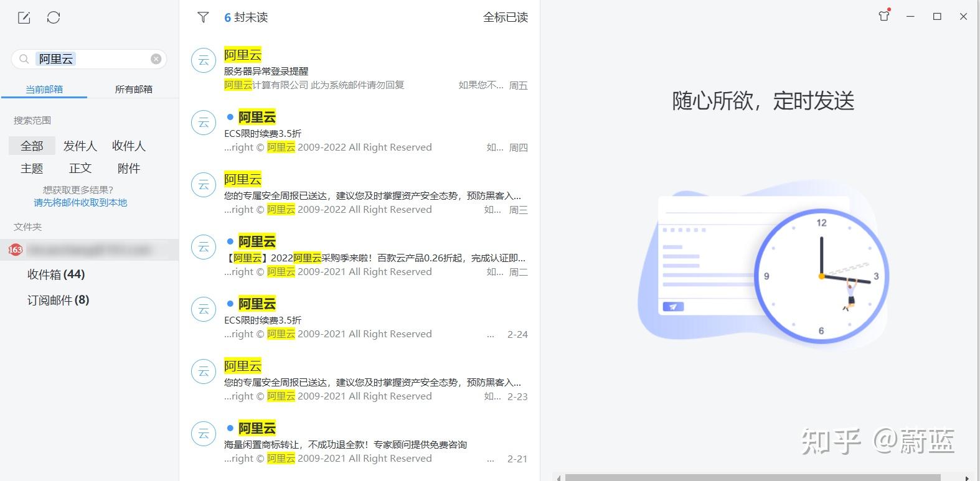The image size is (980, 481).
Task: Select 附件 search scope
Action: pyautogui.click(x=129, y=168)
